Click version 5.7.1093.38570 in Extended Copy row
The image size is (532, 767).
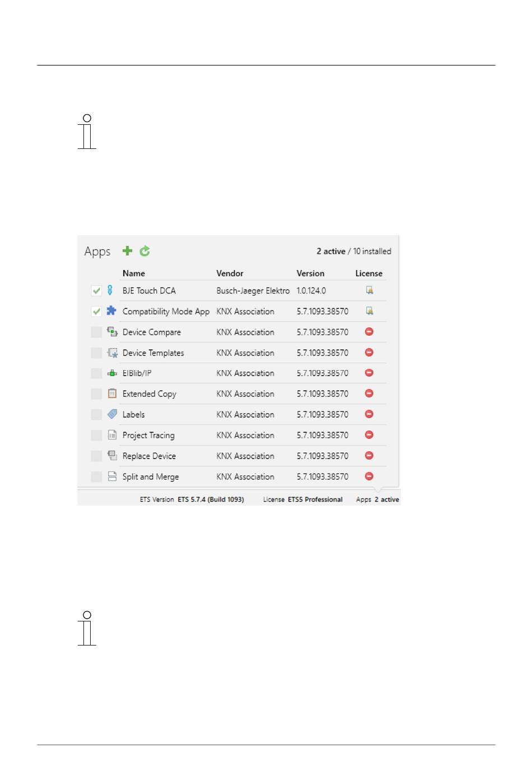pyautogui.click(x=323, y=394)
